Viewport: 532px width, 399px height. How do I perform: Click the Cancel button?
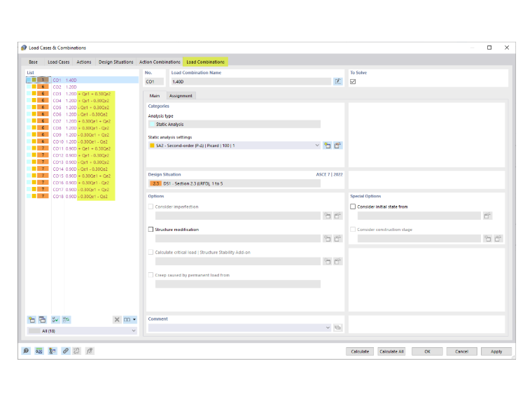click(x=462, y=351)
